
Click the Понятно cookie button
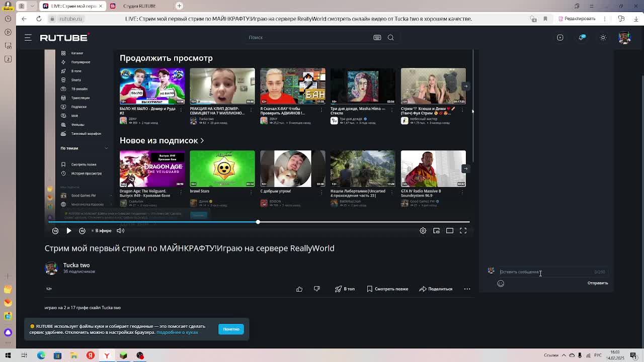point(231,329)
